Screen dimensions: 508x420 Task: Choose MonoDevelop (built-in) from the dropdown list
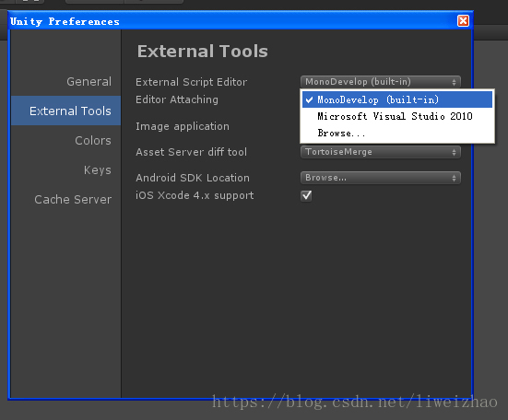397,99
